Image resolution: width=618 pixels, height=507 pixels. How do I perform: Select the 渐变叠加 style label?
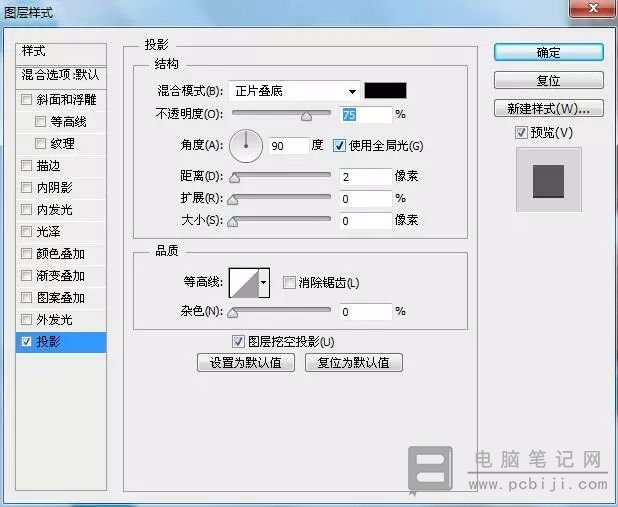click(61, 276)
